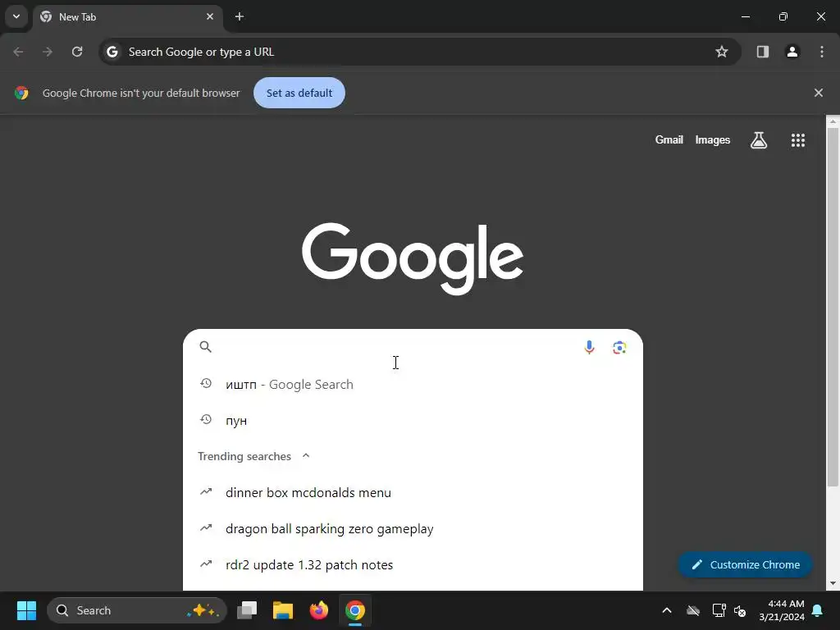This screenshot has width=840, height=630.
Task: Click Chrome icon on taskbar
Action: [354, 610]
